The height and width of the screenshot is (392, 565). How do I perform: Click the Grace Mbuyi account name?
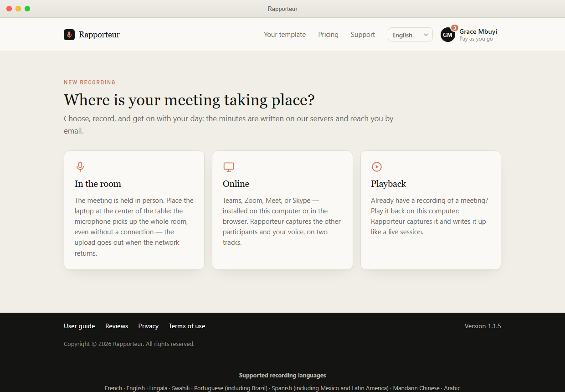click(478, 31)
